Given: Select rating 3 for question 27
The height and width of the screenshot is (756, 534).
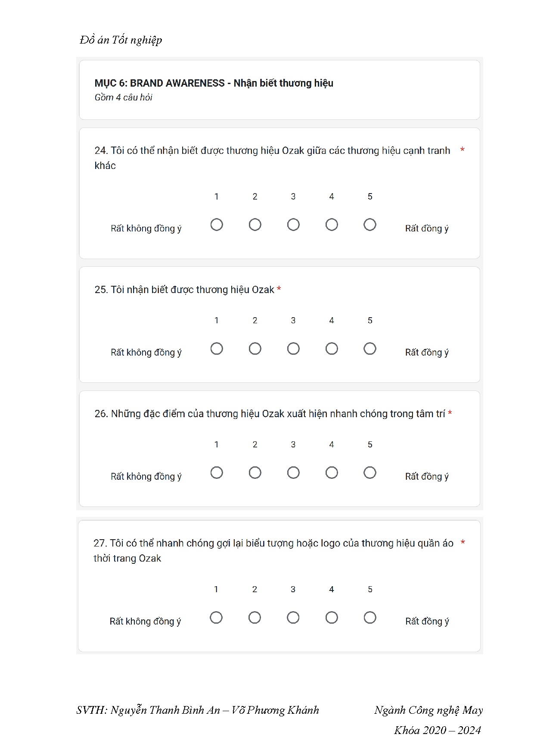Looking at the screenshot, I should coord(293,618).
